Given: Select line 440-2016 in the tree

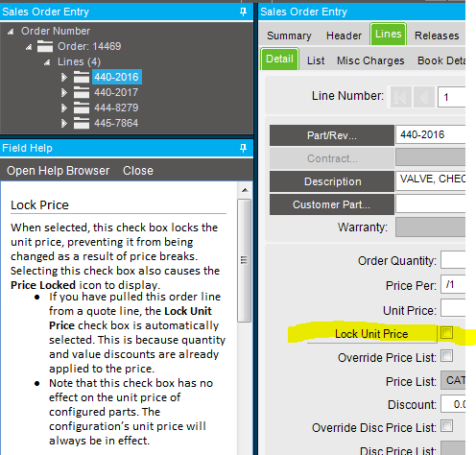Looking at the screenshot, I should [116, 77].
